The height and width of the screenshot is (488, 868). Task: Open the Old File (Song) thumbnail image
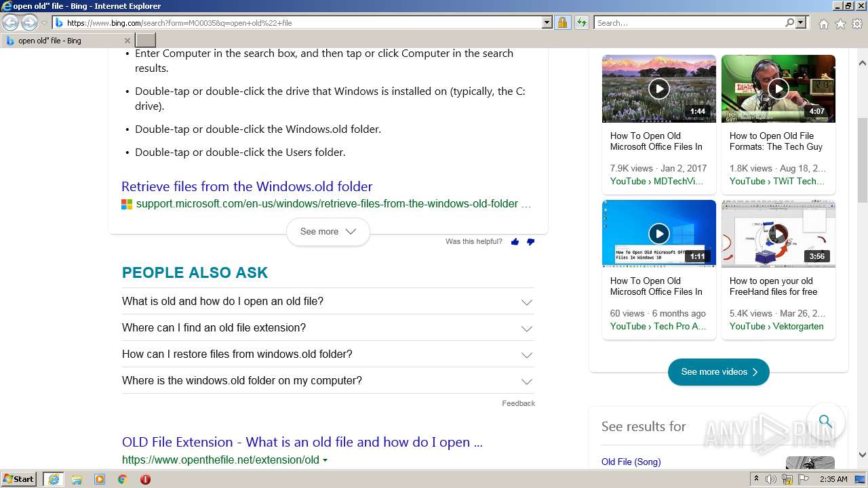pyautogui.click(x=810, y=462)
